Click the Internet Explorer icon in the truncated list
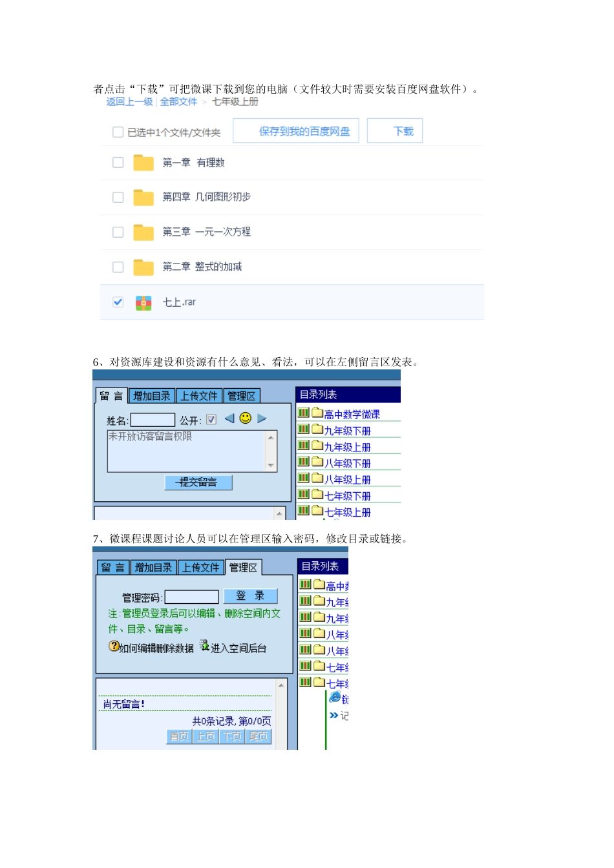 335,697
